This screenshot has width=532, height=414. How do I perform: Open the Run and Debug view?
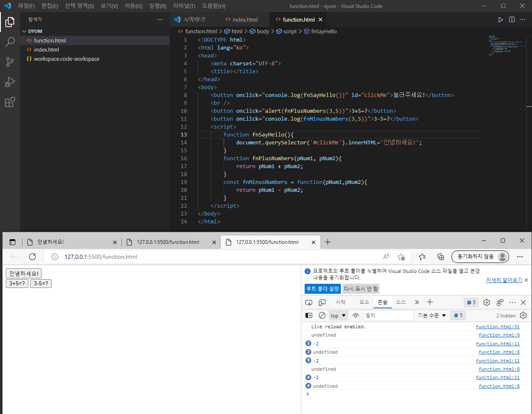coord(10,82)
